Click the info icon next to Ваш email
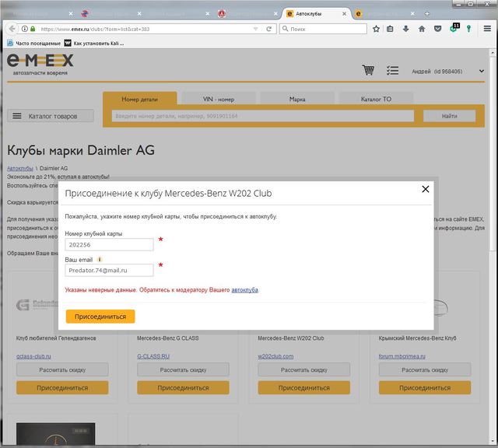Viewport: 498px width, 448px height. click(100, 260)
